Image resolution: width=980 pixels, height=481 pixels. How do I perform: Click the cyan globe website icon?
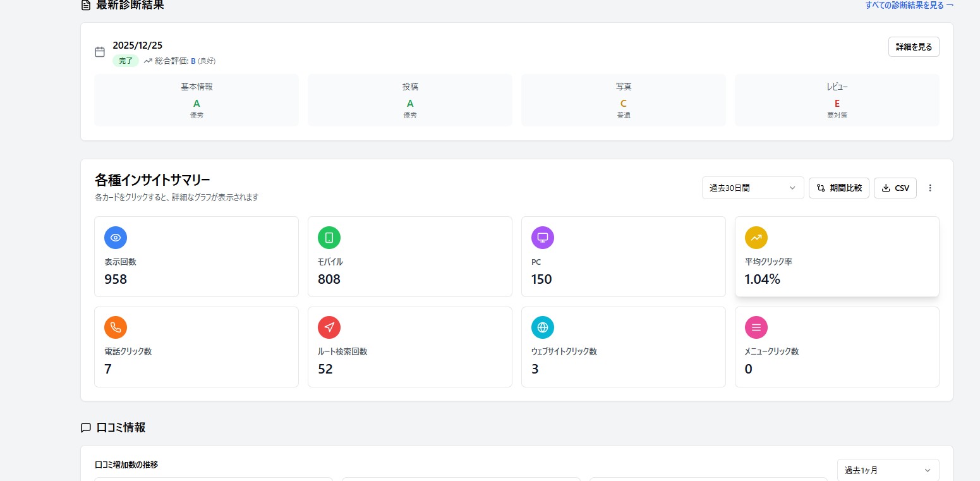pyautogui.click(x=543, y=327)
